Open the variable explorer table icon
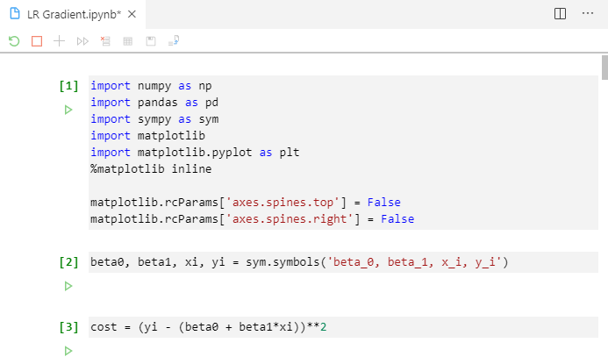This screenshot has width=608, height=364. point(128,41)
